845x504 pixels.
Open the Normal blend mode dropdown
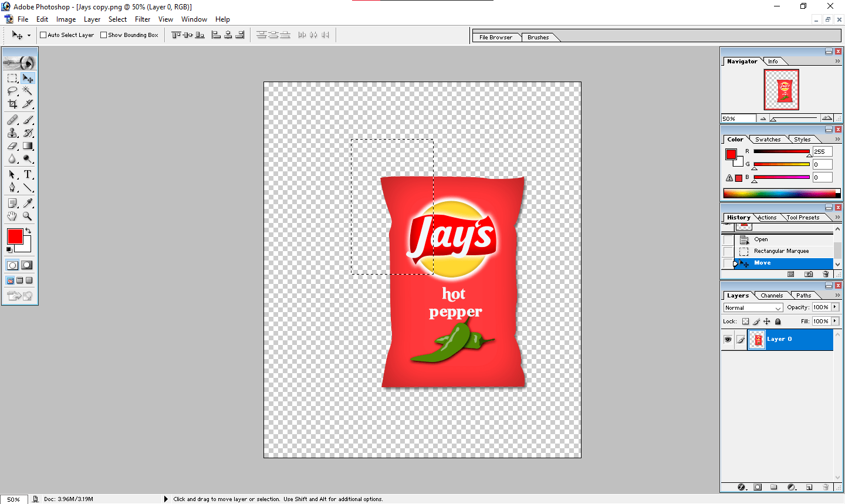tap(753, 307)
